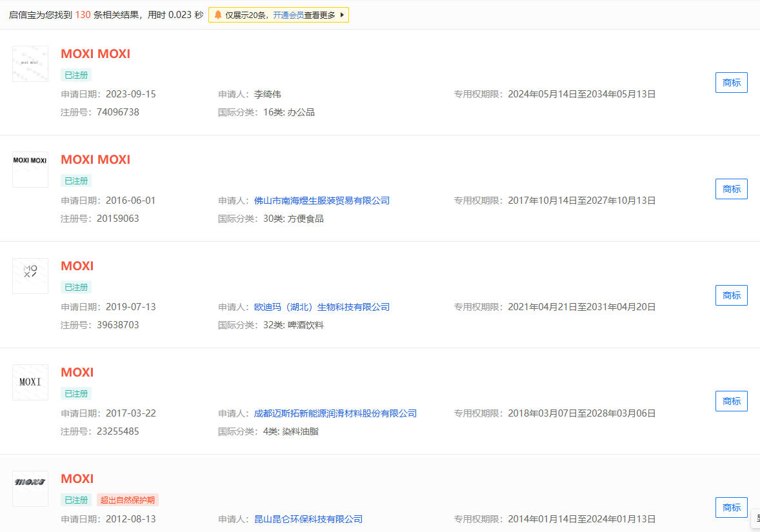This screenshot has width=760, height=532.
Task: Open the bold black MOXI MOXI logo thumbnail
Action: pyautogui.click(x=30, y=170)
